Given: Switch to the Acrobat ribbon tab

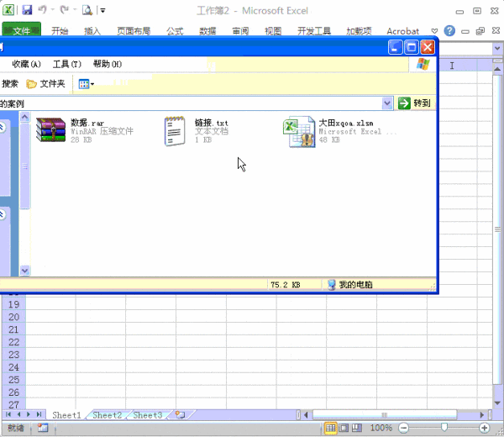Looking at the screenshot, I should 402,31.
